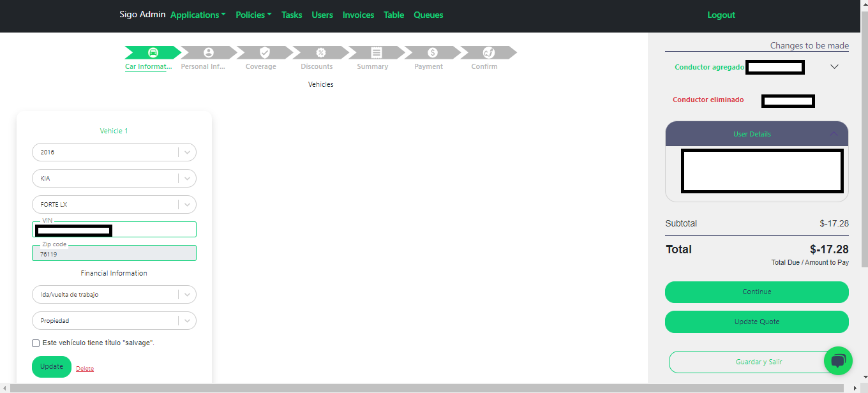
Task: Click the red Delete link
Action: pyautogui.click(x=85, y=369)
